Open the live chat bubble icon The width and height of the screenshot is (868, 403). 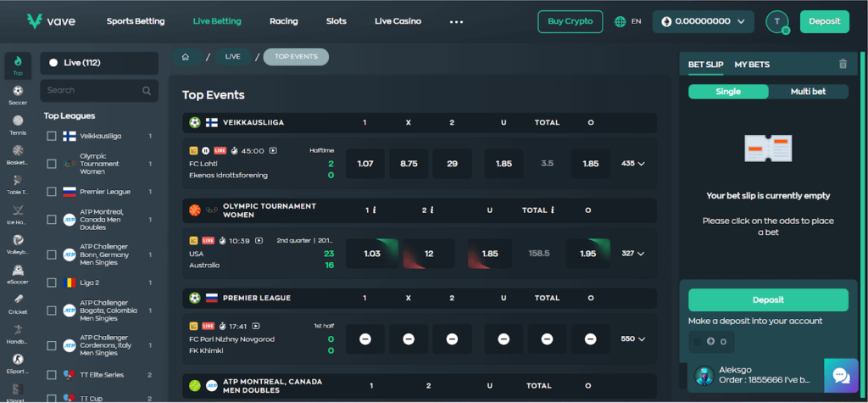pos(842,376)
